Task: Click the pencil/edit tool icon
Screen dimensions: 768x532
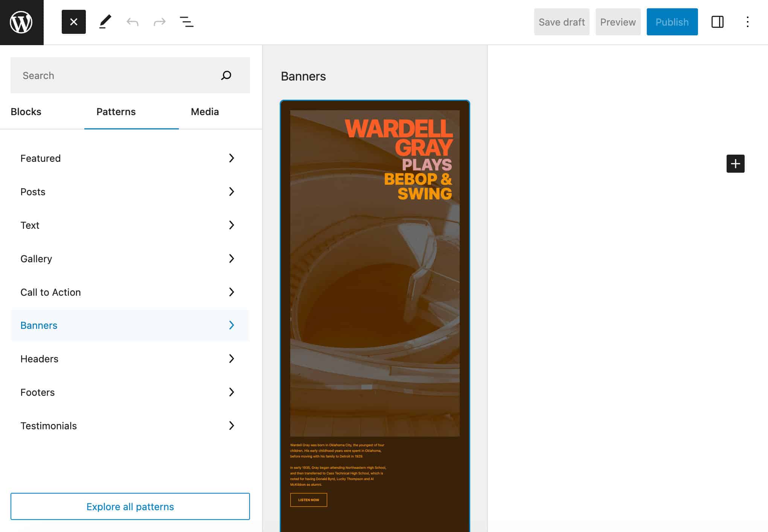Action: 104,21
